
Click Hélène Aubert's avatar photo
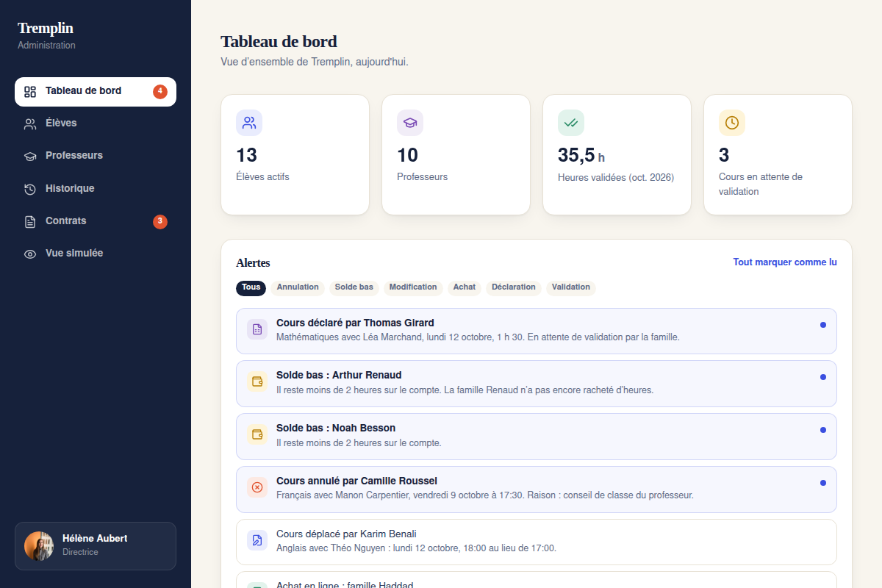point(39,546)
